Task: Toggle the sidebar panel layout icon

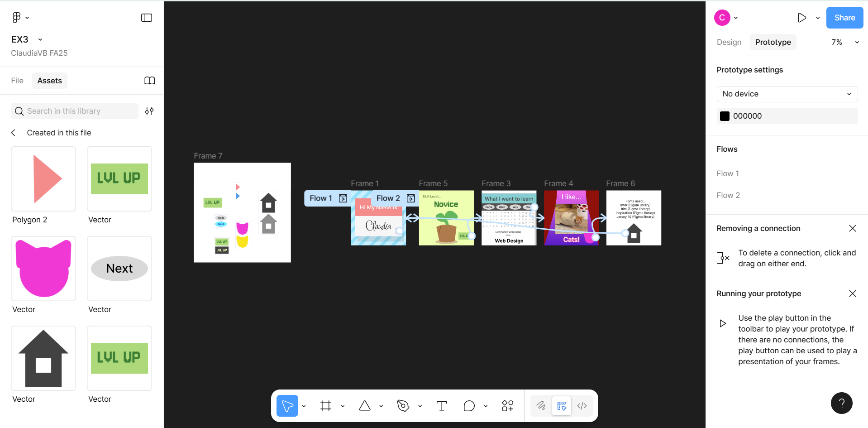Action: click(x=147, y=18)
